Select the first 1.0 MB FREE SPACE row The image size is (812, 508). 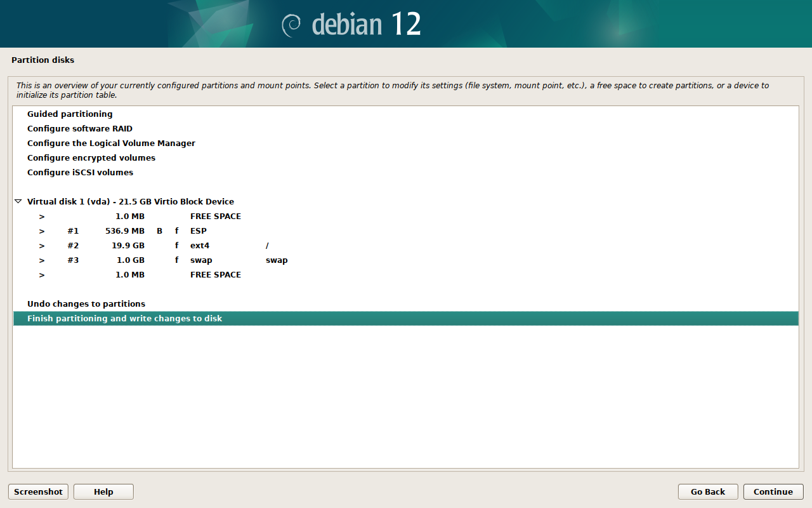[215, 217]
